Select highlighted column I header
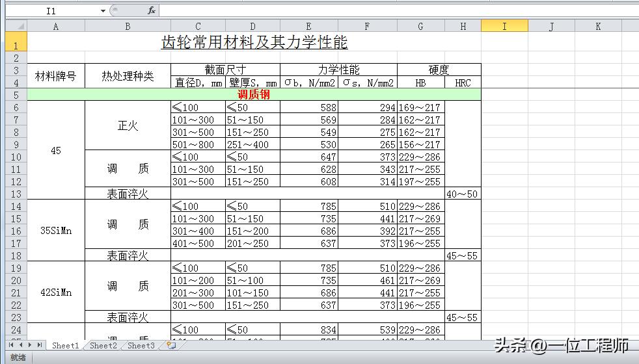Screen dimensions: 639x364 [504, 27]
